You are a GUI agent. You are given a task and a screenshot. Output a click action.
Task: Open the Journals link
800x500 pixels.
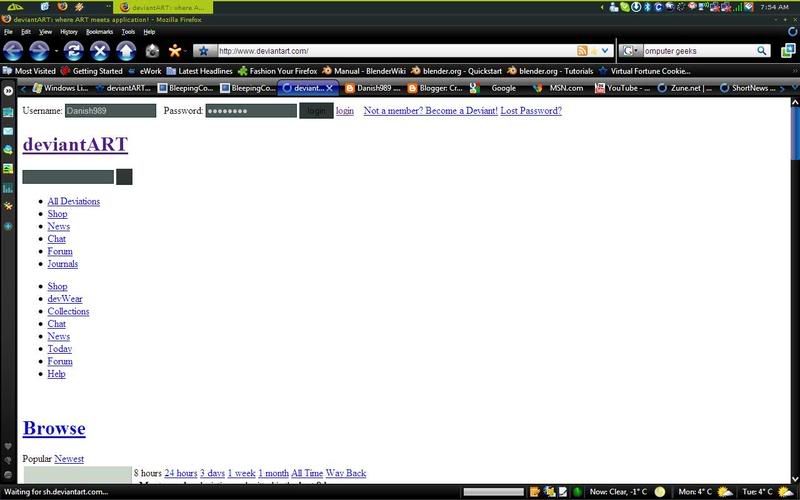point(63,264)
